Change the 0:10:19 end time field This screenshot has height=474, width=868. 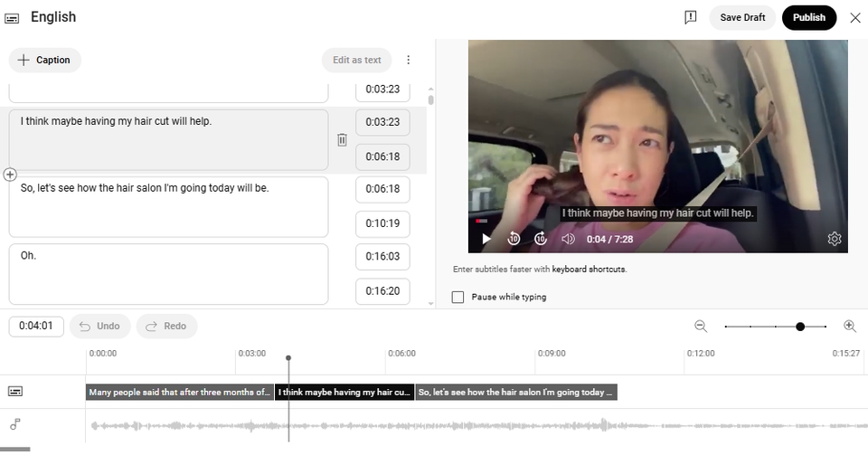coord(382,223)
